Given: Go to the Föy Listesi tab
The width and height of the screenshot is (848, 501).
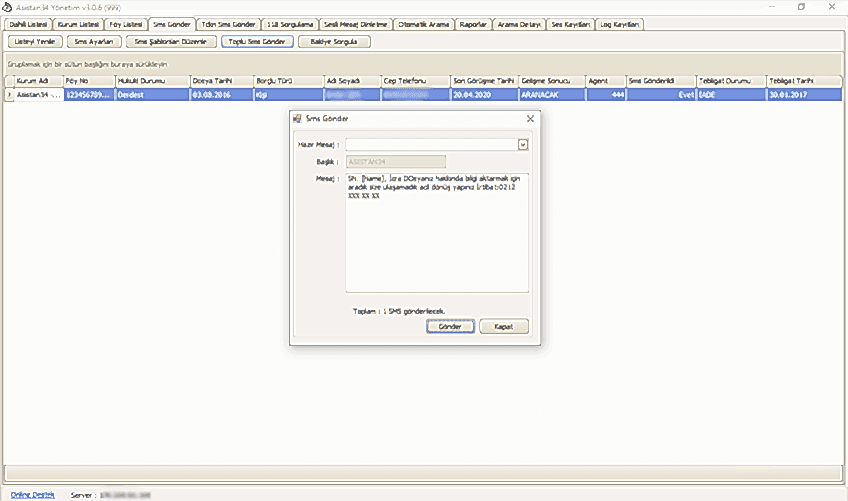Looking at the screenshot, I should click(126, 23).
